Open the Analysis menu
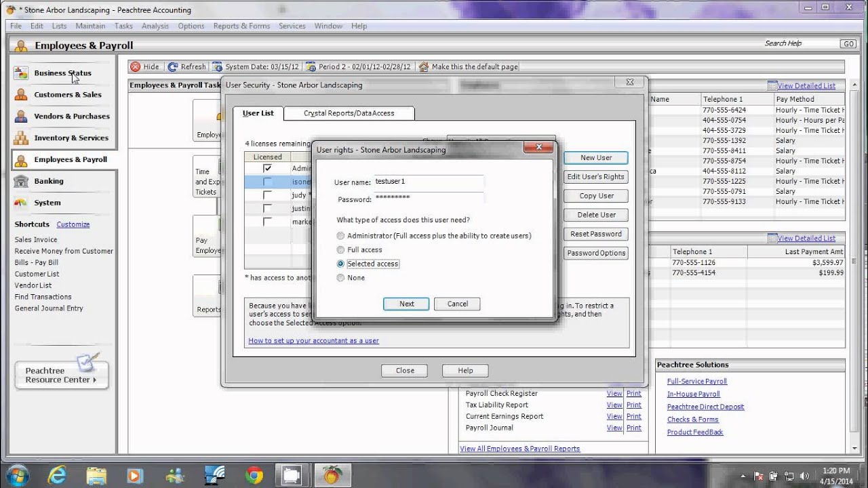Screen dimensions: 868x488 (x=155, y=26)
